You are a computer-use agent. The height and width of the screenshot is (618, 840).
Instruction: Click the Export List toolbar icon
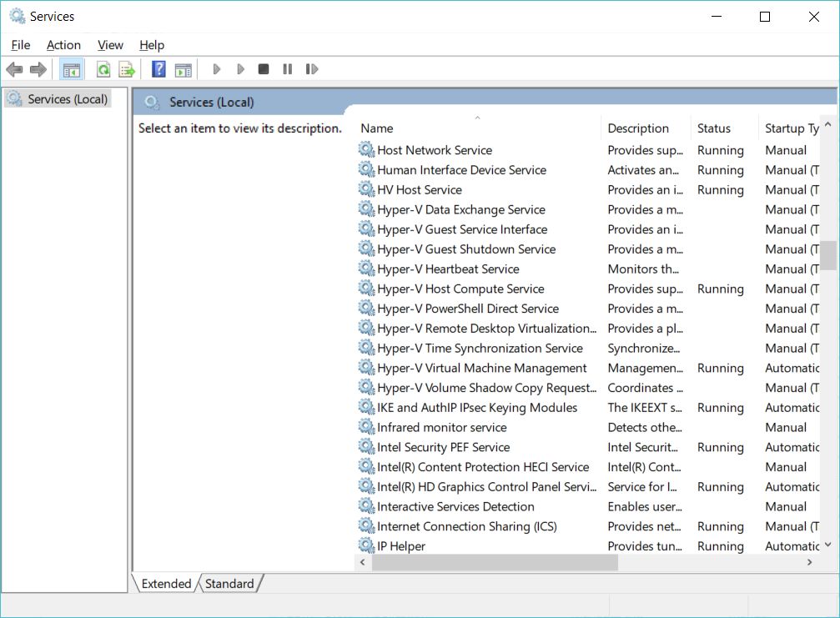[127, 69]
